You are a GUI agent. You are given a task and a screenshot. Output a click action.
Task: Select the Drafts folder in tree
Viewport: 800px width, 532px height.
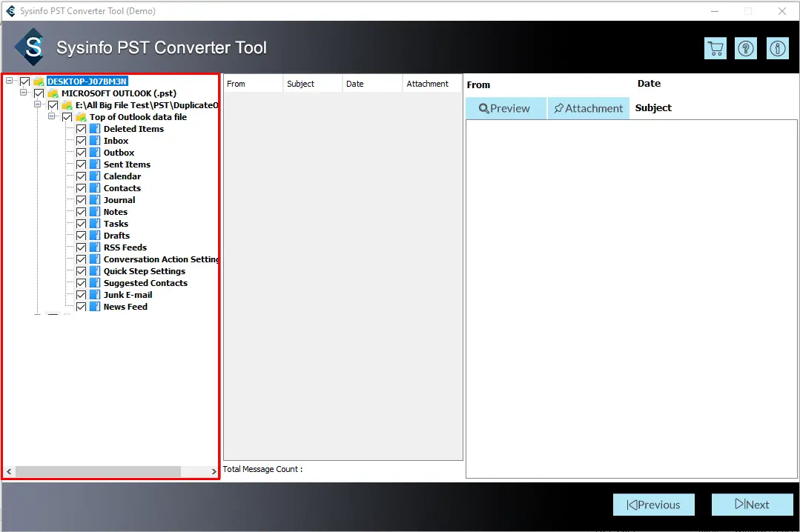click(x=116, y=236)
